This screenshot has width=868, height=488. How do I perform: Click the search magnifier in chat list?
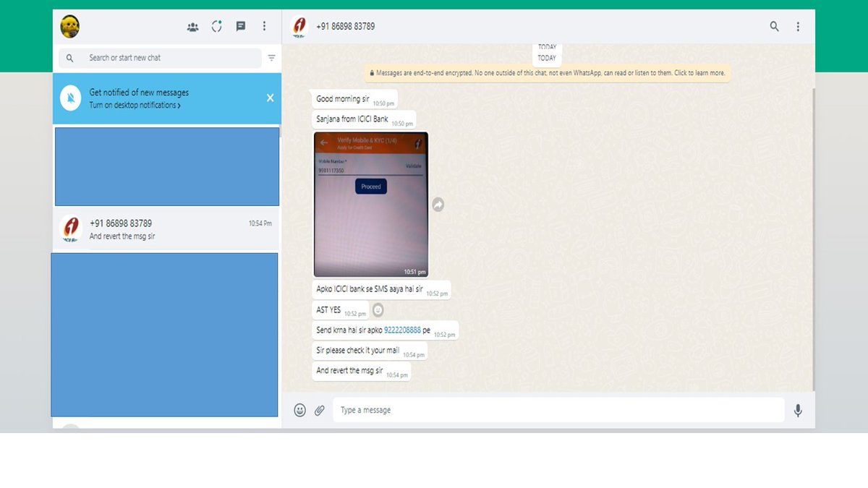coord(69,58)
